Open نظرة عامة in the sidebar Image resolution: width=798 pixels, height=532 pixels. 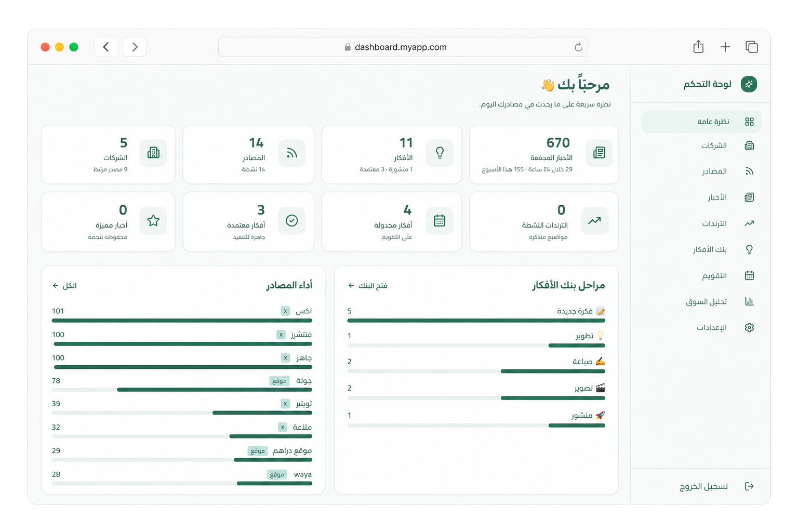coord(701,122)
